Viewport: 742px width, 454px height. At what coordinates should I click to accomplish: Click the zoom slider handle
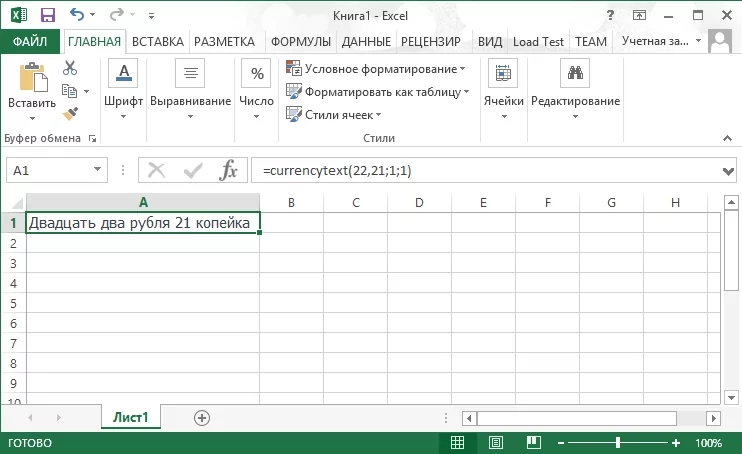pos(618,443)
